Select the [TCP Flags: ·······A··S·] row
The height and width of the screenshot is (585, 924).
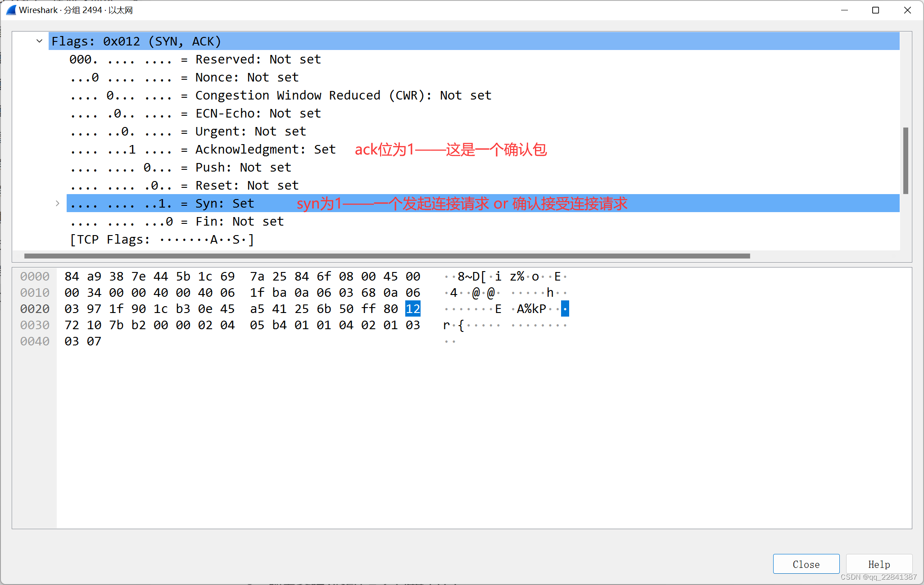483,239
